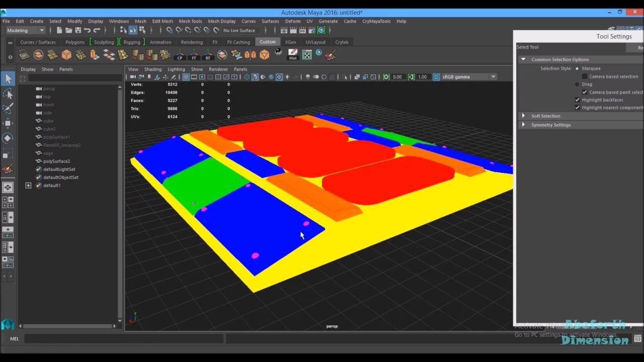Click the viewport select camera icon

point(133,77)
